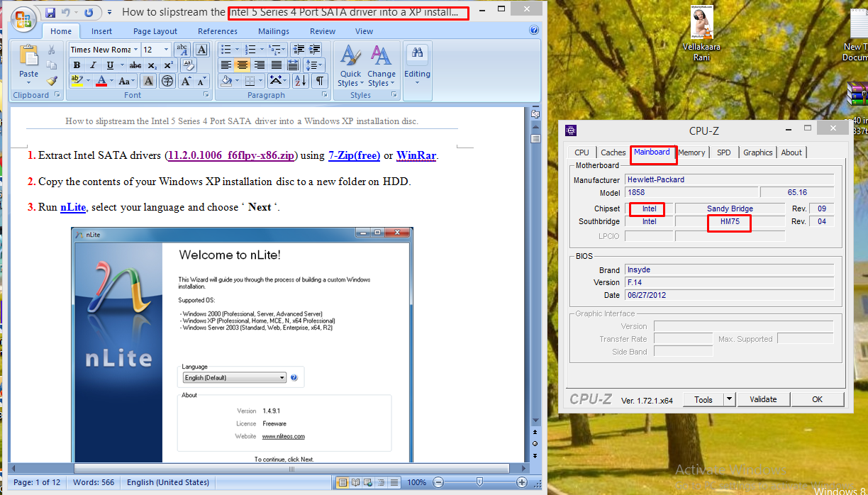This screenshot has width=868, height=495.
Task: Open the Numbering dropdown arrow
Action: (262, 49)
